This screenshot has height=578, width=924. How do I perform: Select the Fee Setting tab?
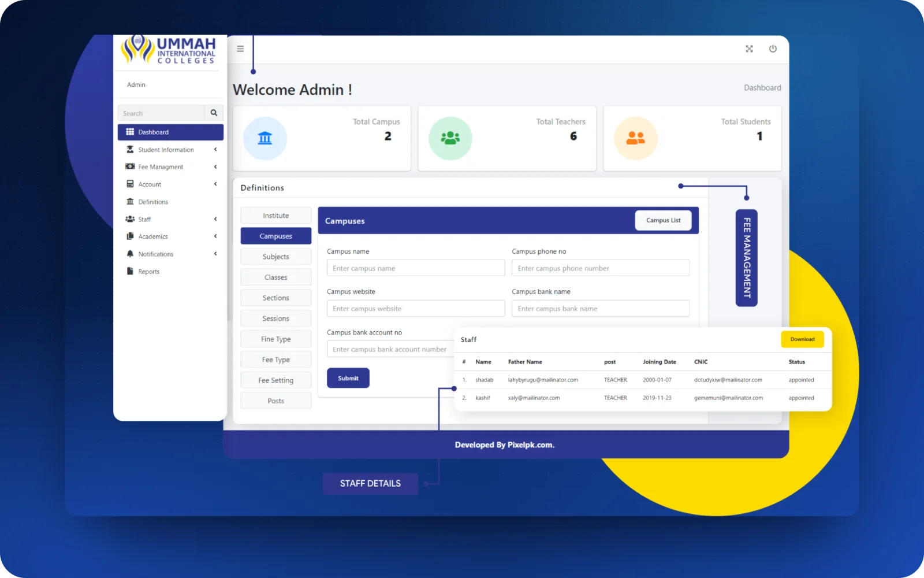276,380
